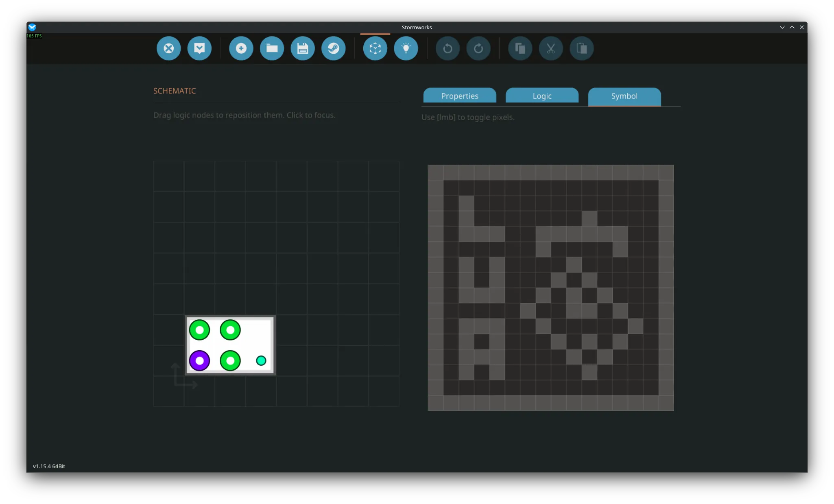Image resolution: width=834 pixels, height=504 pixels.
Task: Click the lightbulb logic view icon
Action: coord(406,48)
